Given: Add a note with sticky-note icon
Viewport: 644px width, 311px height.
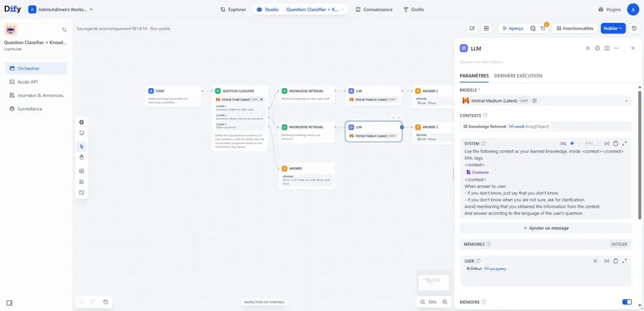Looking at the screenshot, I should tap(82, 133).
